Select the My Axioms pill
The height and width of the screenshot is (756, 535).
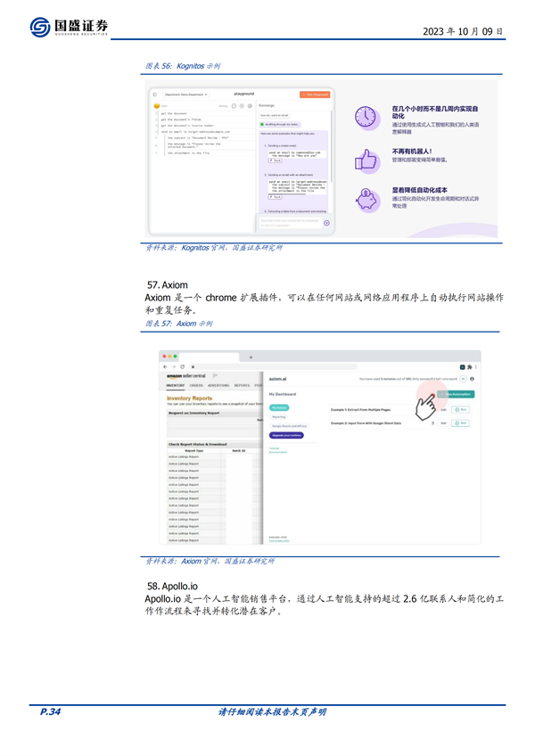(279, 408)
